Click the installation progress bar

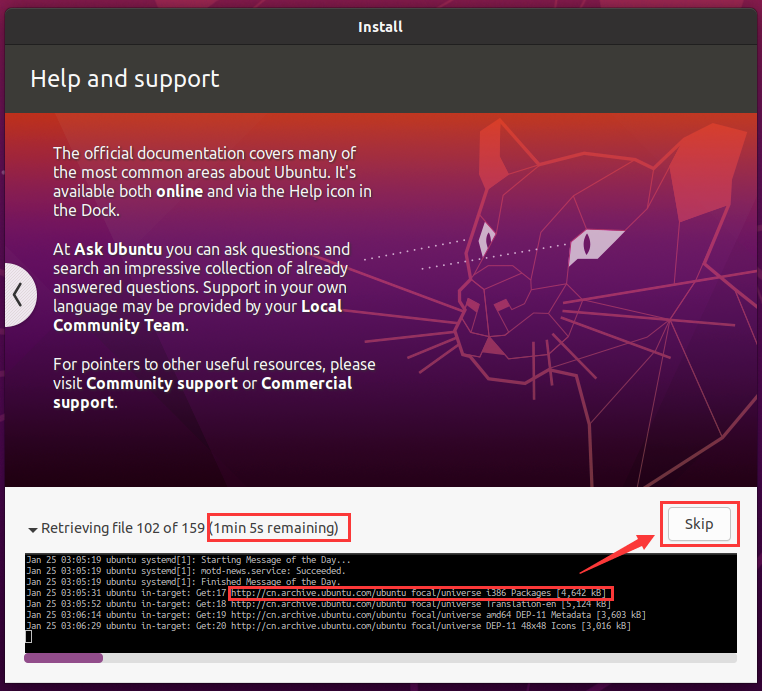point(381,658)
